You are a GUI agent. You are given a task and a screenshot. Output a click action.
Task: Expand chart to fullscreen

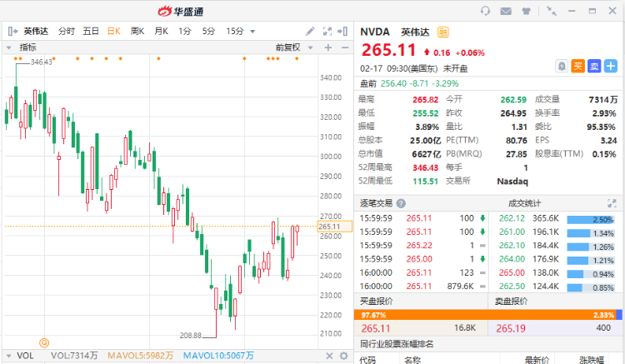point(327,31)
